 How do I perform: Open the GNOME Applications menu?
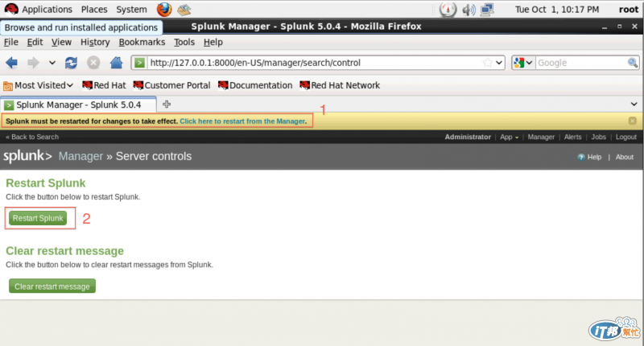click(38, 10)
